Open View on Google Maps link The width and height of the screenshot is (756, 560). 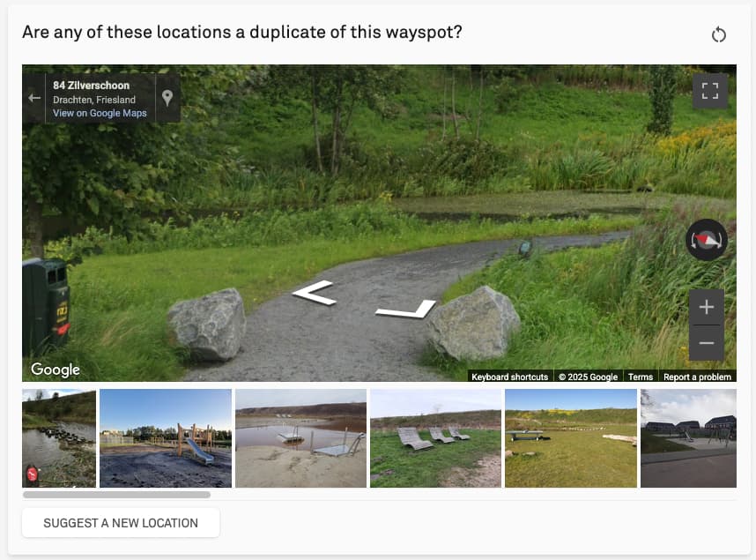click(x=100, y=113)
